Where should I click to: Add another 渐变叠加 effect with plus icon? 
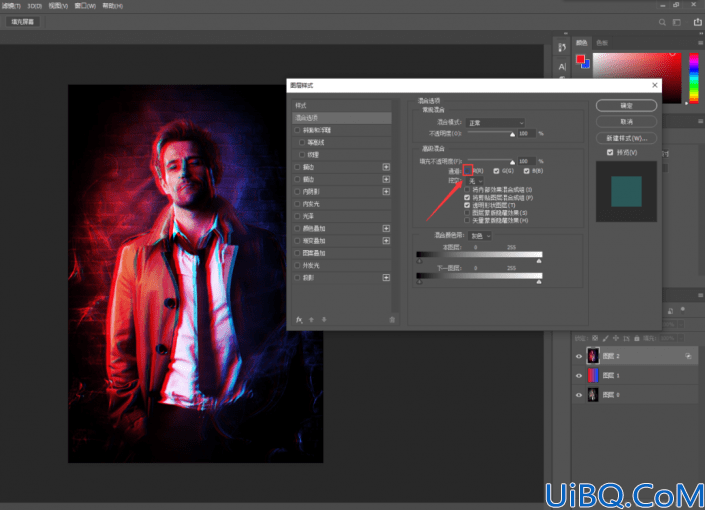tap(386, 241)
